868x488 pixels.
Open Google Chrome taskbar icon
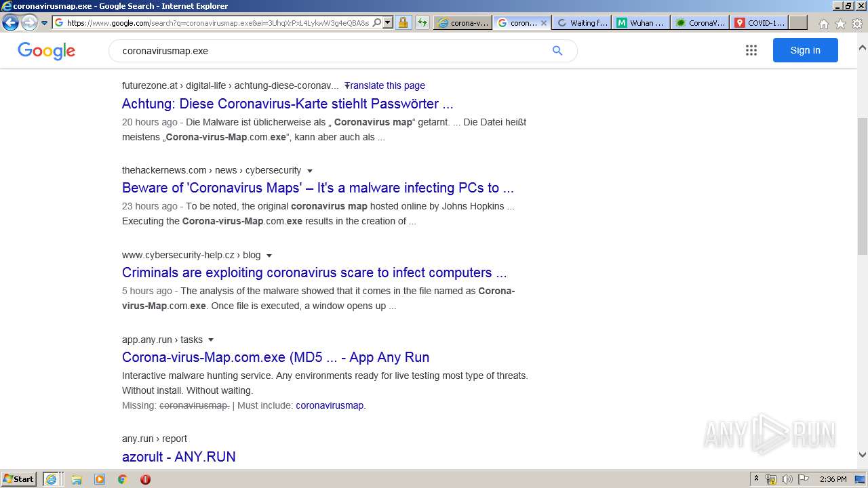click(122, 479)
